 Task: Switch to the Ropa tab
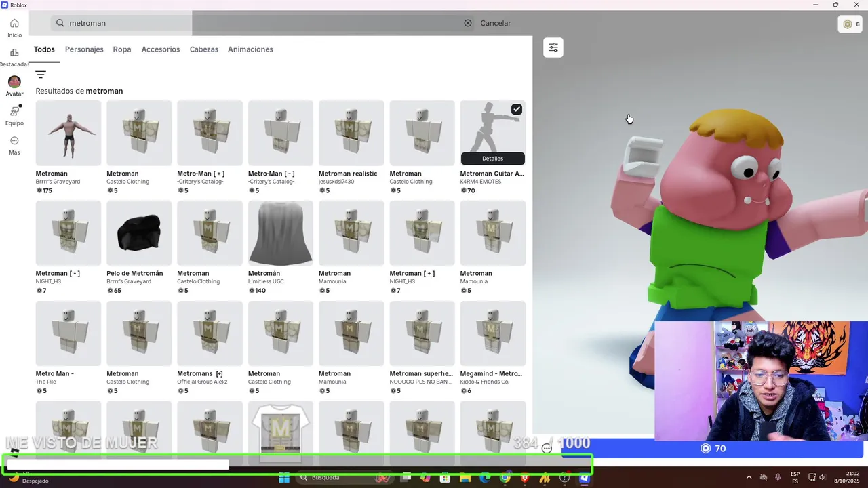pyautogui.click(x=122, y=49)
